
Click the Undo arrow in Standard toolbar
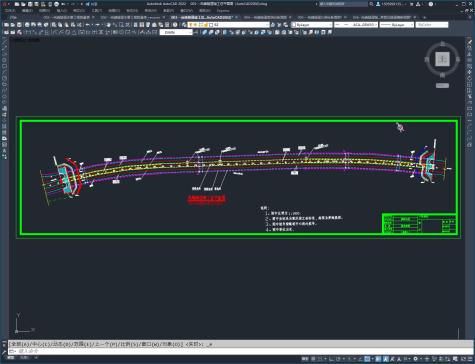click(88, 25)
